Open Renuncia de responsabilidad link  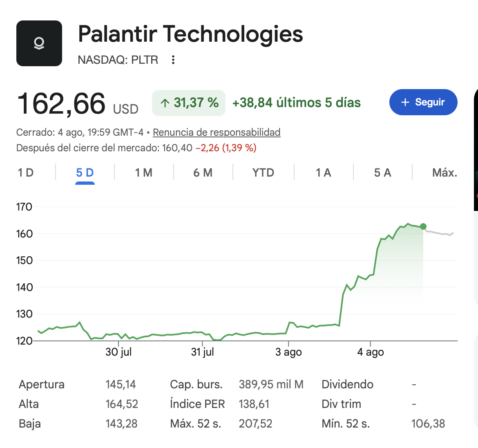coord(217,132)
